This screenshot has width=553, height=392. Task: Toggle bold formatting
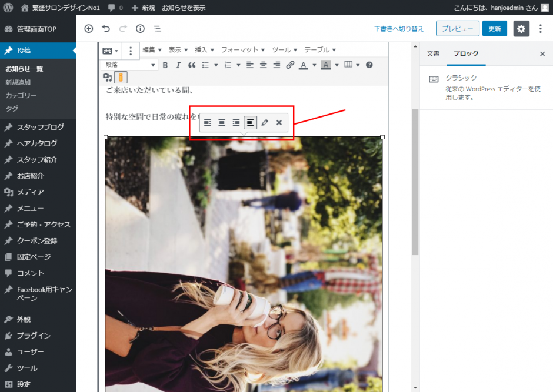point(165,65)
